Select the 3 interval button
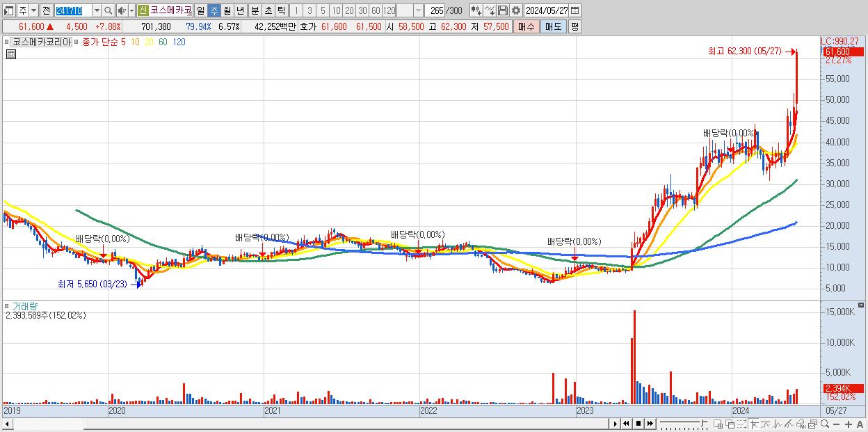868x432 pixels. click(x=310, y=10)
